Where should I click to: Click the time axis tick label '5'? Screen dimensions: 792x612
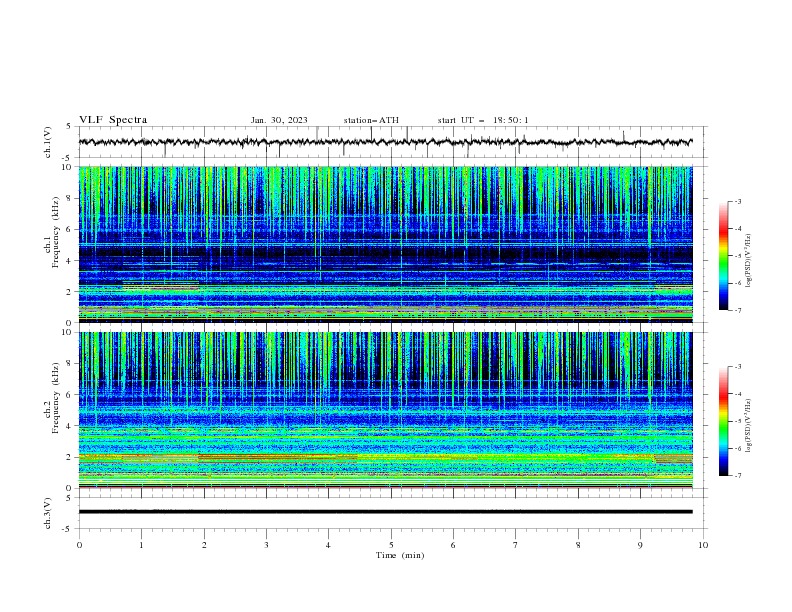pyautogui.click(x=391, y=545)
